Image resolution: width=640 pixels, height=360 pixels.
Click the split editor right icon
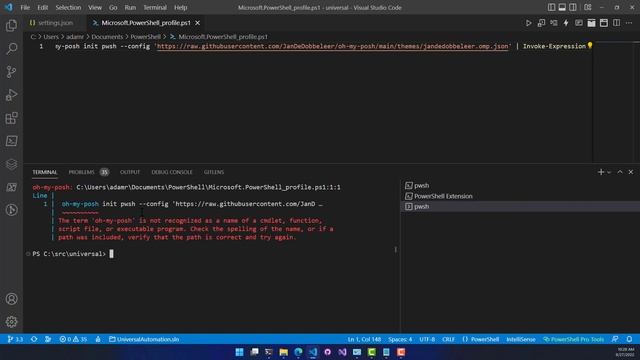point(616,23)
